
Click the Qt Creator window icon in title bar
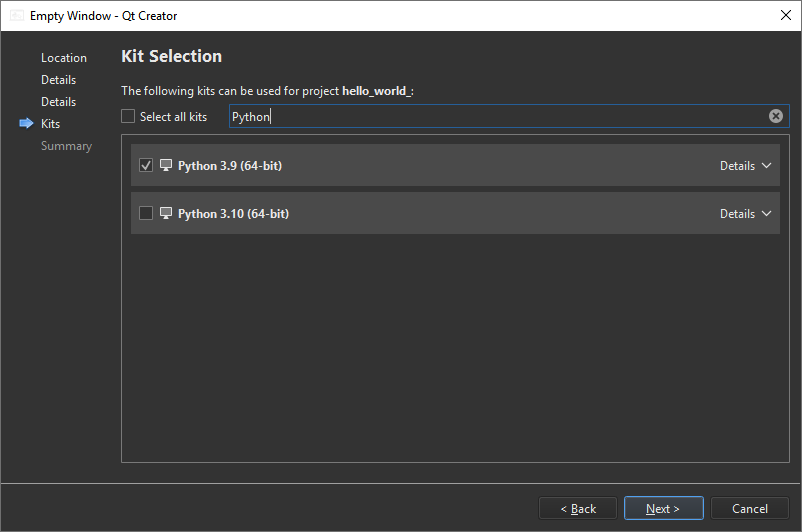[x=17, y=16]
